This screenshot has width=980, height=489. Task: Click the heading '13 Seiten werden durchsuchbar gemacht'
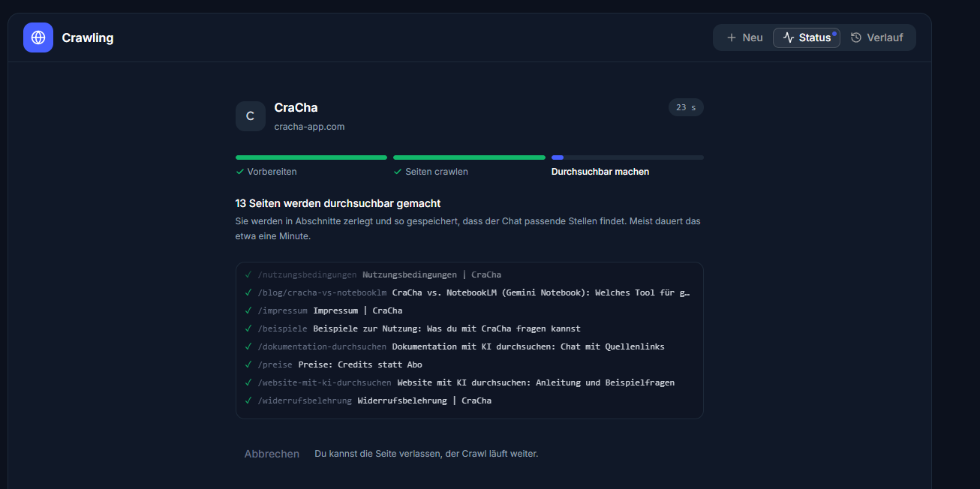click(x=338, y=203)
